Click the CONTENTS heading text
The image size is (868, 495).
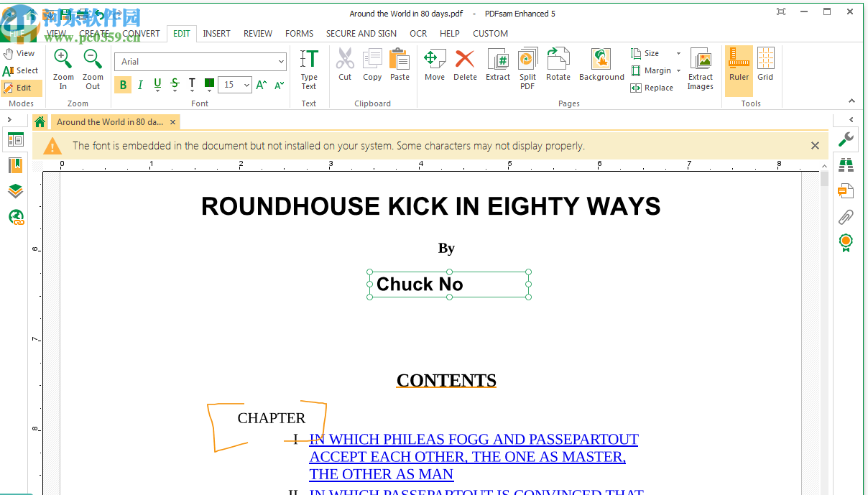[446, 380]
